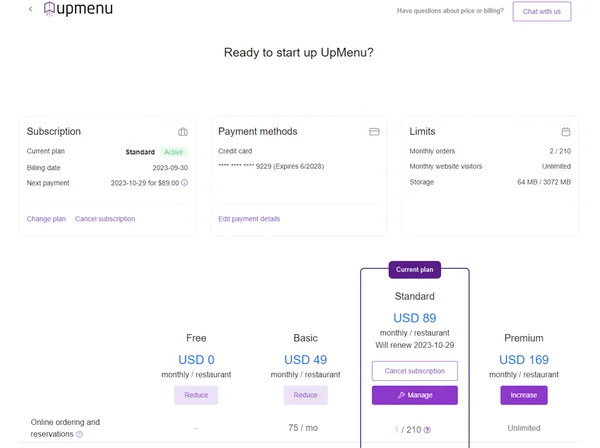Viewport: 600px width, 448px height.
Task: Open the info icon next to Online ordering and reservations
Action: coord(79,434)
